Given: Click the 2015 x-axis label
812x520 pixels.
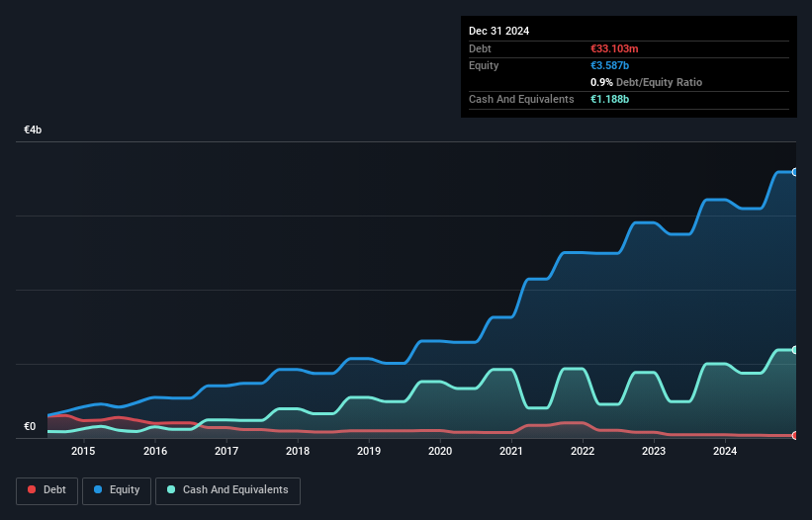Looking at the screenshot, I should click(x=83, y=451).
